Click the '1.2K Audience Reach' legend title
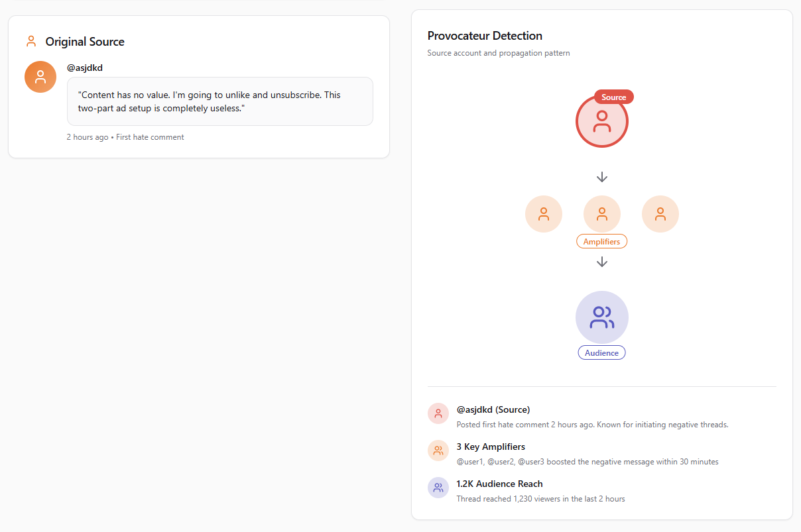This screenshot has height=532, width=801. [499, 484]
